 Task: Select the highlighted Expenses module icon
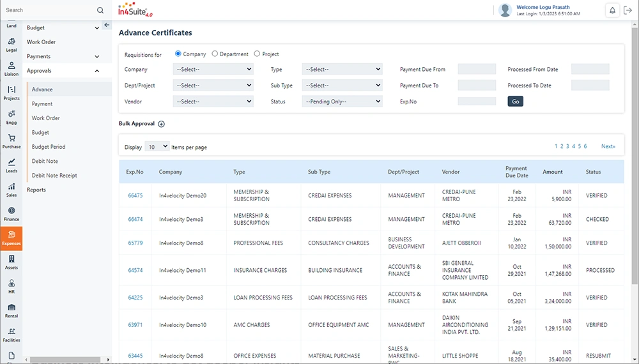click(12, 238)
